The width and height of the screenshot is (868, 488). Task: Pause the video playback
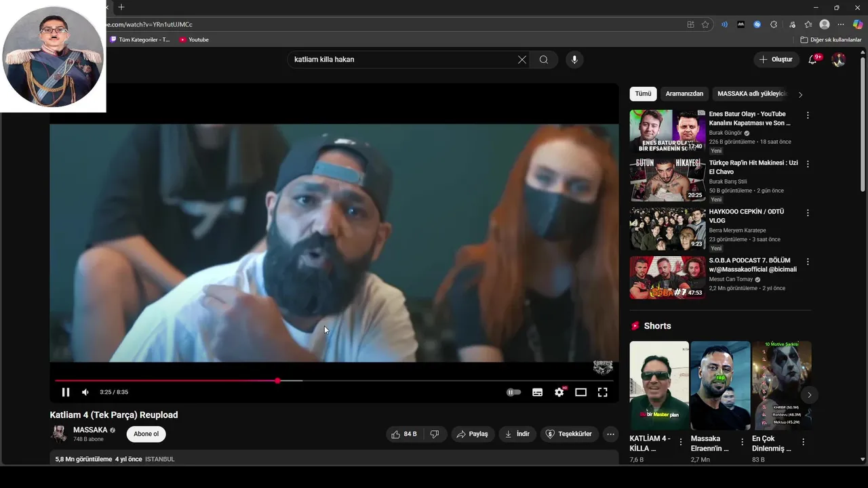[66, 392]
